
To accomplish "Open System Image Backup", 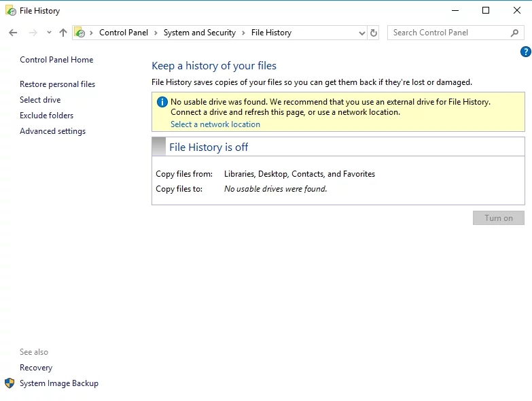I will point(58,383).
